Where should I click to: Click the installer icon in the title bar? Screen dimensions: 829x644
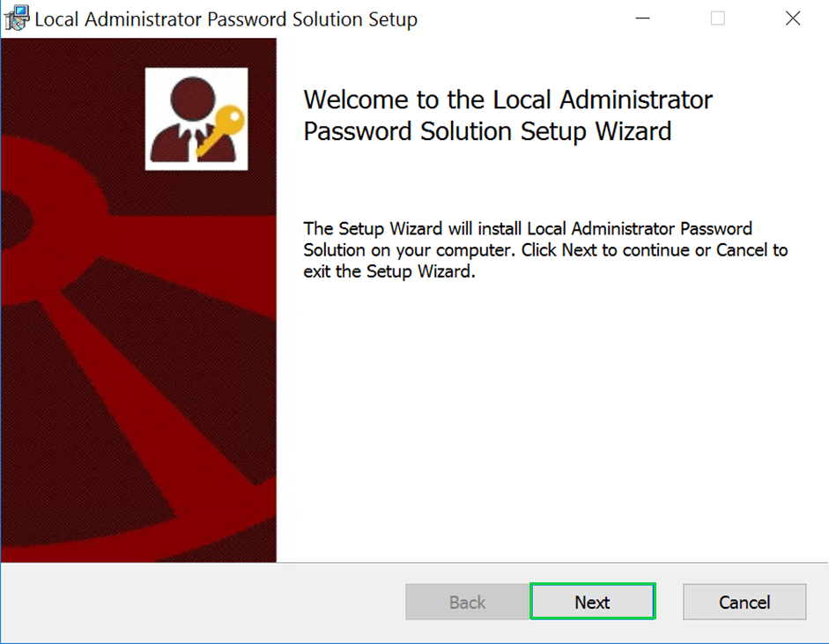(x=17, y=19)
